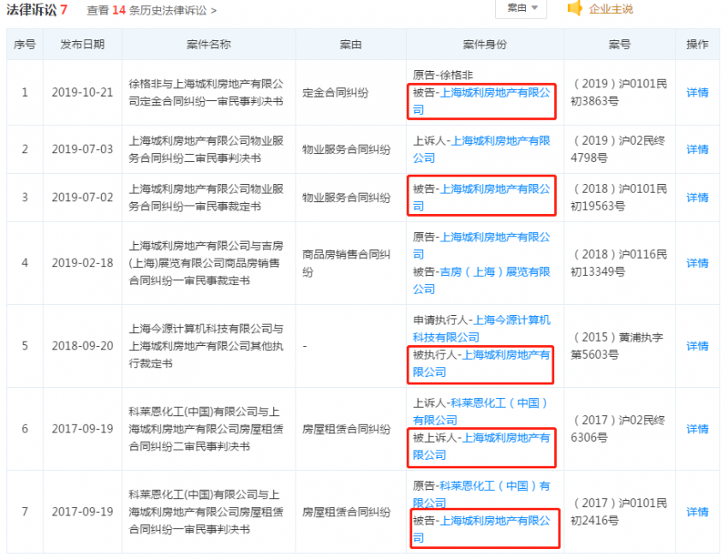Image resolution: width=728 pixels, height=560 pixels.
Task: Click case number （2018）沪0116民初13349号
Action: [x=618, y=263]
